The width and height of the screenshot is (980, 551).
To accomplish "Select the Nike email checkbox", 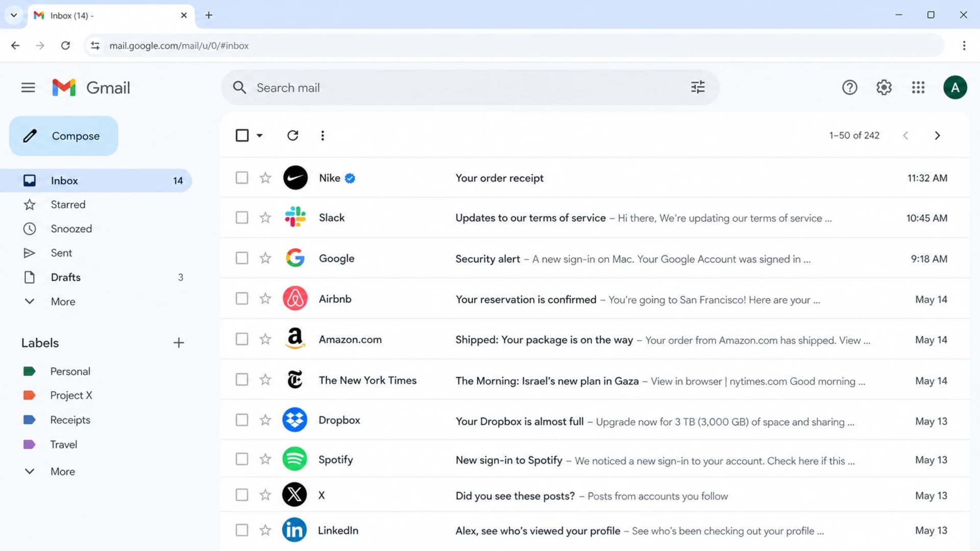I will tap(242, 178).
